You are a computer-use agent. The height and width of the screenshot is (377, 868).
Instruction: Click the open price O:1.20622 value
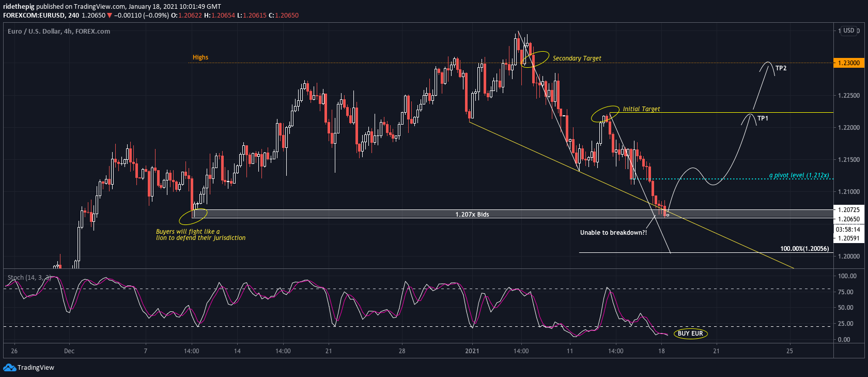187,16
